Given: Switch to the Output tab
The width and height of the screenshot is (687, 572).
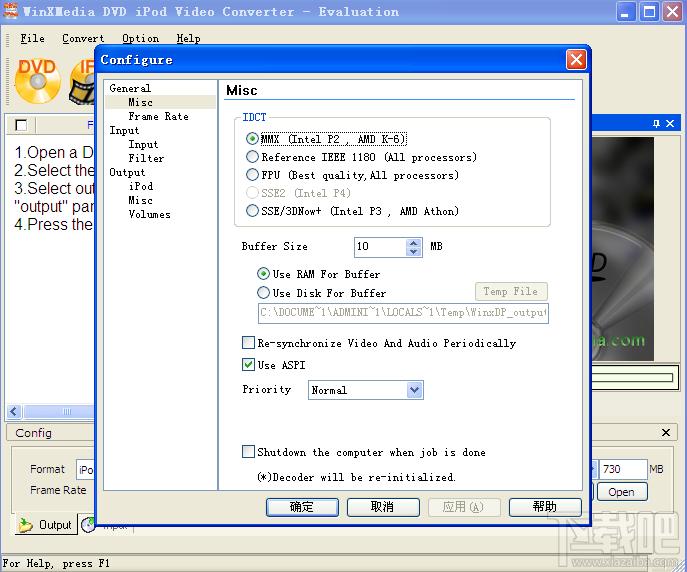Looking at the screenshot, I should click(x=46, y=524).
